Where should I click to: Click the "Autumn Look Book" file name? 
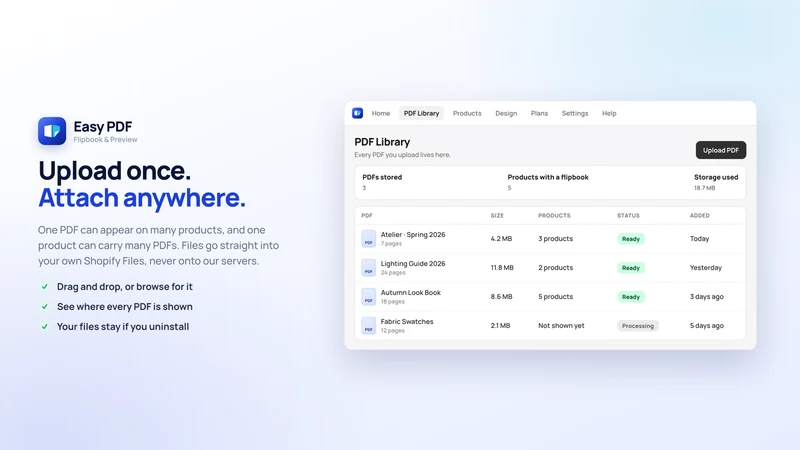[411, 293]
